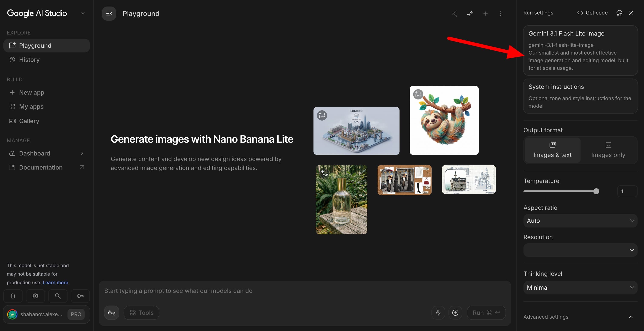644x331 pixels.
Task: Click the add attachment plus-circle icon
Action: pyautogui.click(x=455, y=312)
